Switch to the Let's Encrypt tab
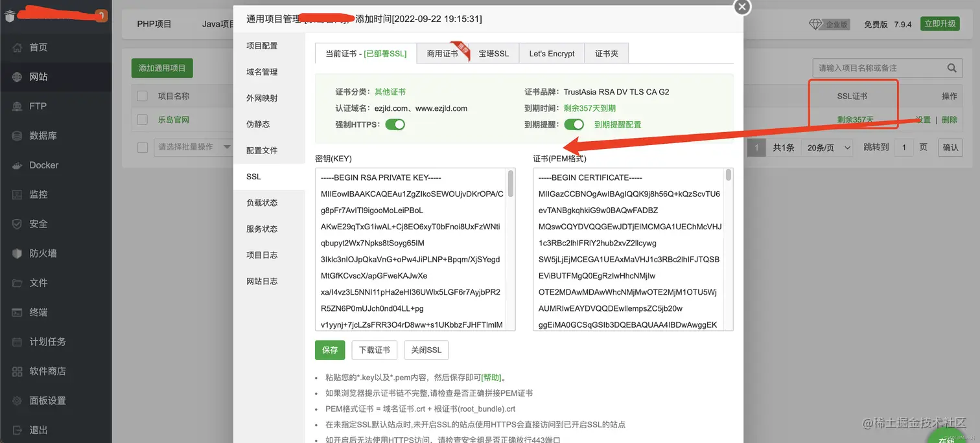Screen dimensions: 980x443 click(552, 54)
